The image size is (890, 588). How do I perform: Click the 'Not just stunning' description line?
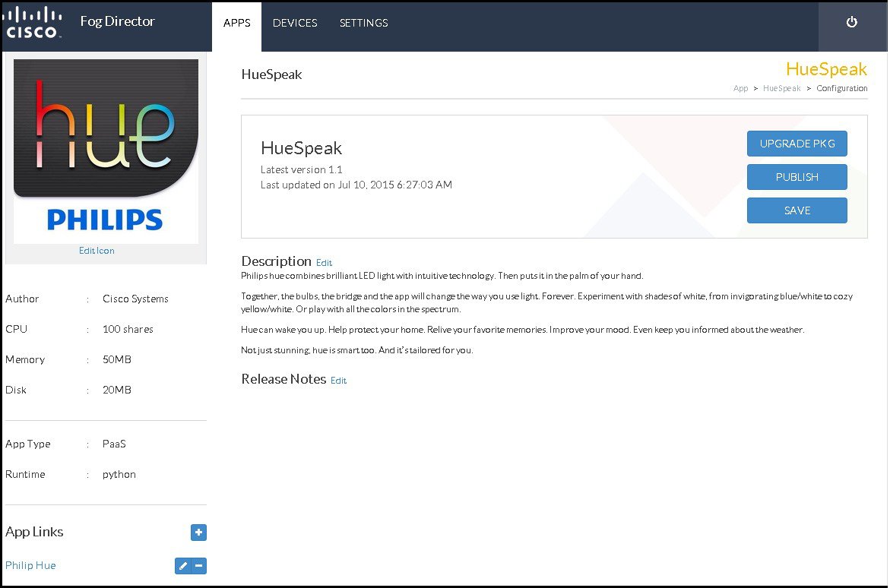point(357,351)
